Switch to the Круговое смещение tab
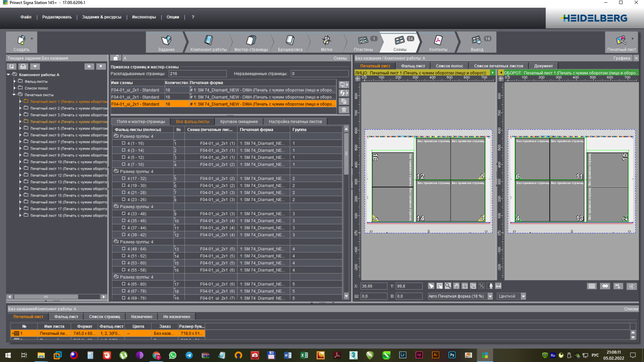This screenshot has height=362, width=644. click(239, 121)
